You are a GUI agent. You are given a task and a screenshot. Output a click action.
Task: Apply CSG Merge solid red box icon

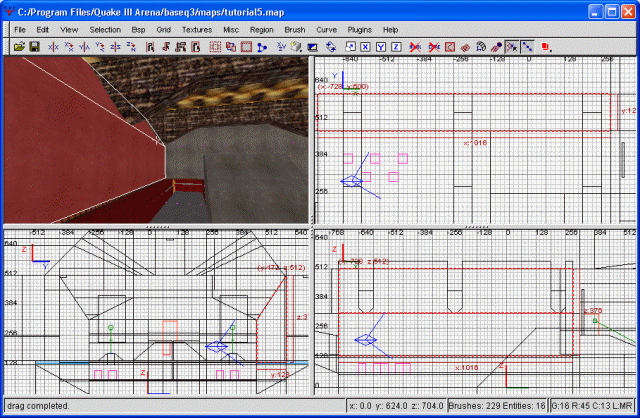pos(246,47)
